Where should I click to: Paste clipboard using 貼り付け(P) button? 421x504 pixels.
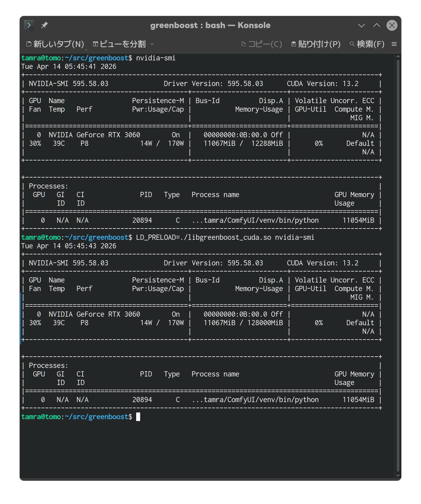(316, 44)
